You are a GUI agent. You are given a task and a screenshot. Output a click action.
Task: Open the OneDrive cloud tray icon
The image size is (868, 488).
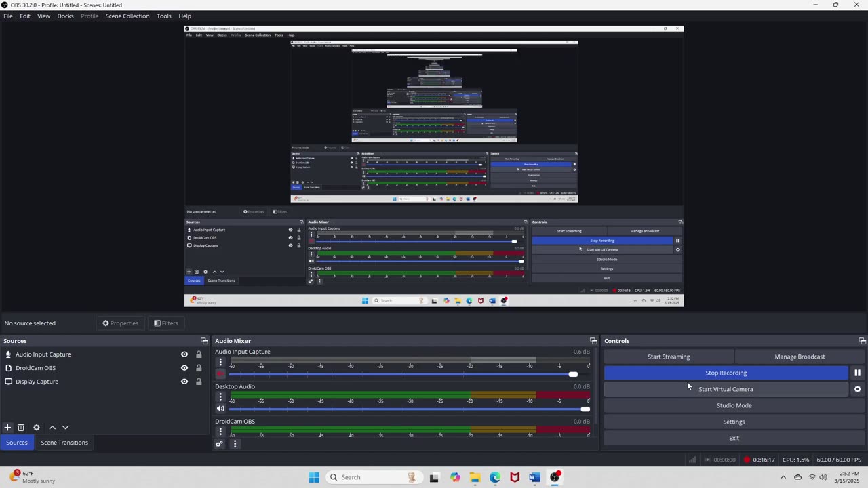pyautogui.click(x=797, y=477)
